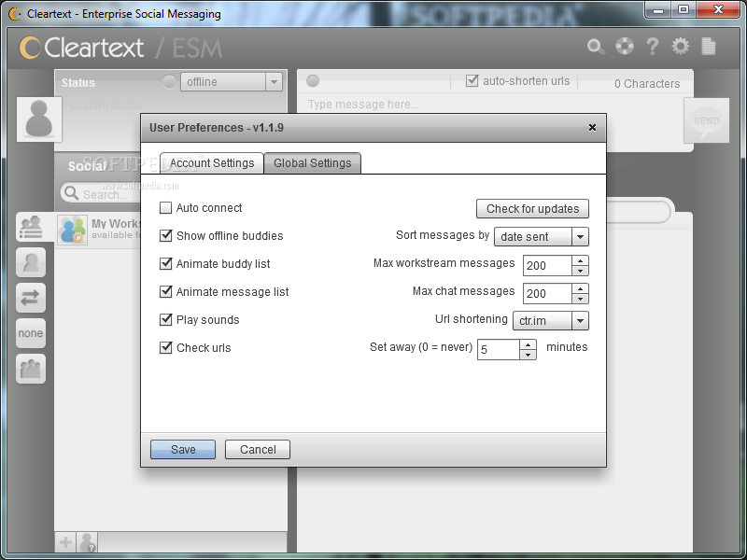Decrease Max workstream messages value
Viewport: 747px width, 560px height.
click(580, 271)
